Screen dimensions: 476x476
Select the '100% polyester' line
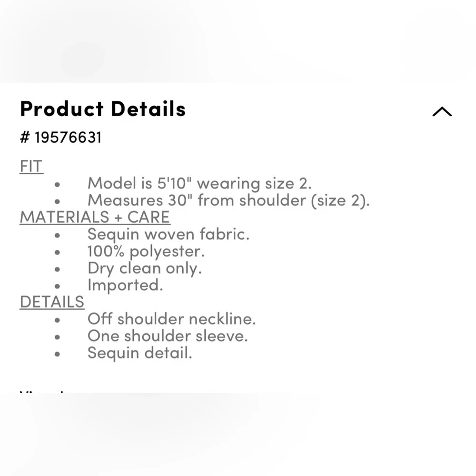[146, 251]
